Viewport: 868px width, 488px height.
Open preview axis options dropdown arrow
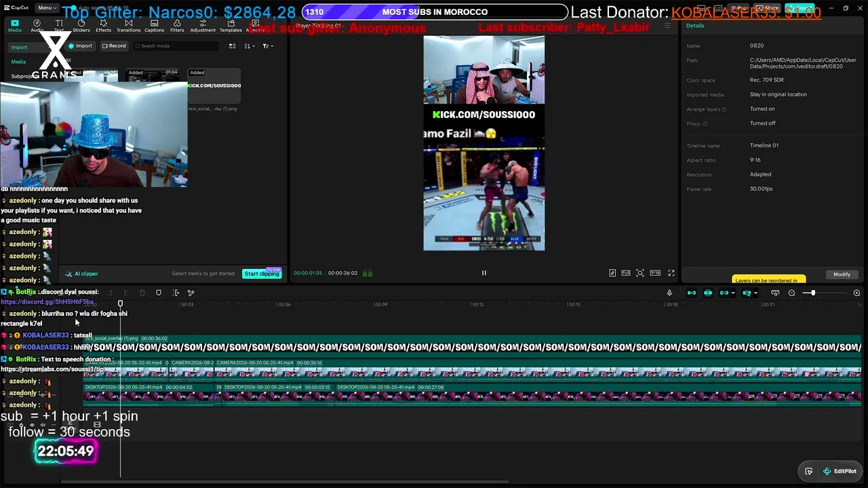755,293
